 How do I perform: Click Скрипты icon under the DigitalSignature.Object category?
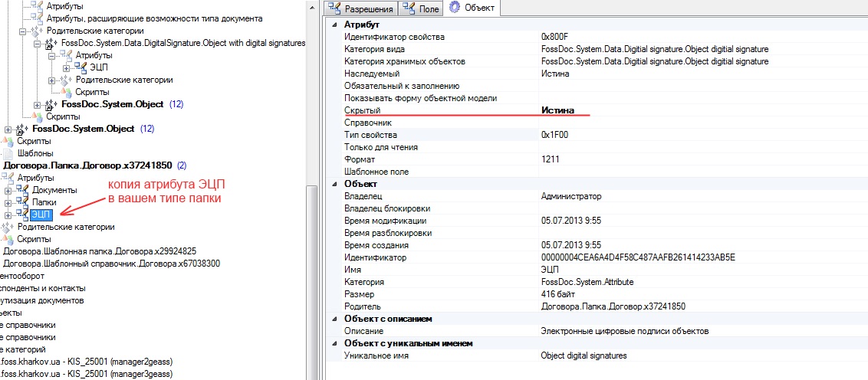coord(67,92)
